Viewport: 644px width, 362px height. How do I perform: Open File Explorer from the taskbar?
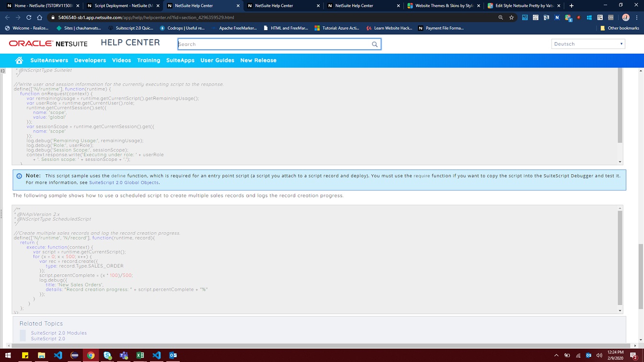pyautogui.click(x=42, y=355)
